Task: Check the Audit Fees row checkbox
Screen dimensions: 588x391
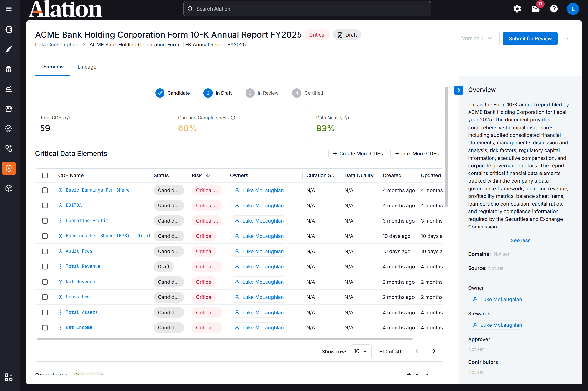Action: coord(45,251)
